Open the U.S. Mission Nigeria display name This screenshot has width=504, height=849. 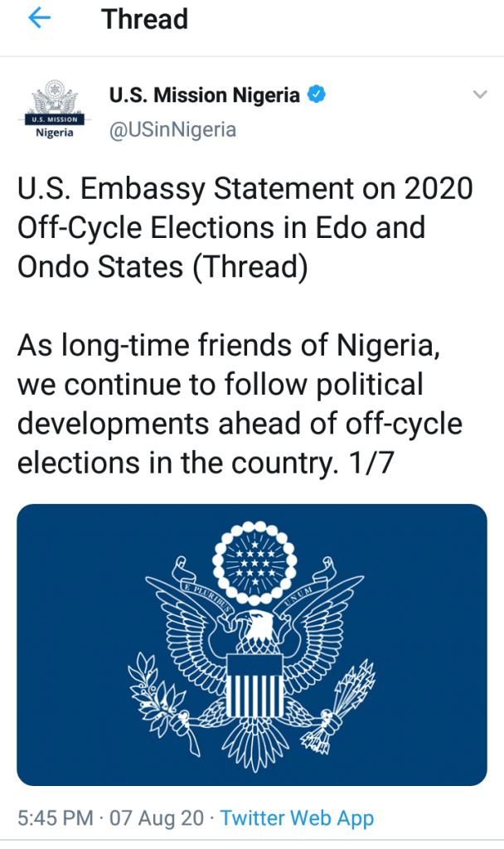(204, 95)
